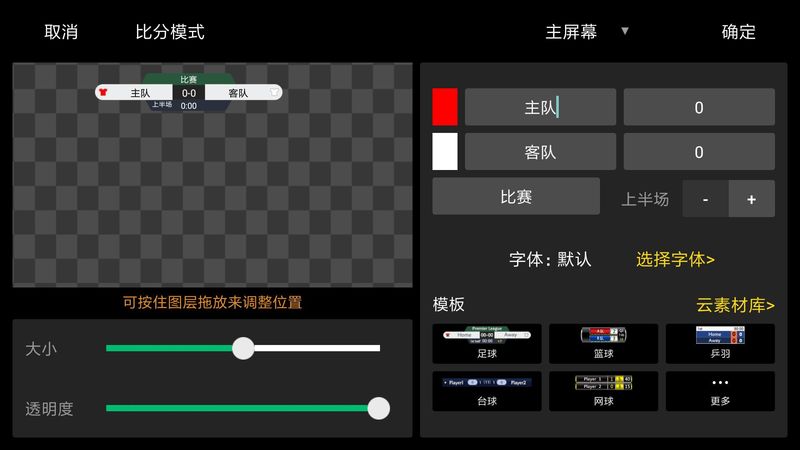Change the 主队 score value field
Image resolution: width=800 pixels, height=450 pixels.
699,107
